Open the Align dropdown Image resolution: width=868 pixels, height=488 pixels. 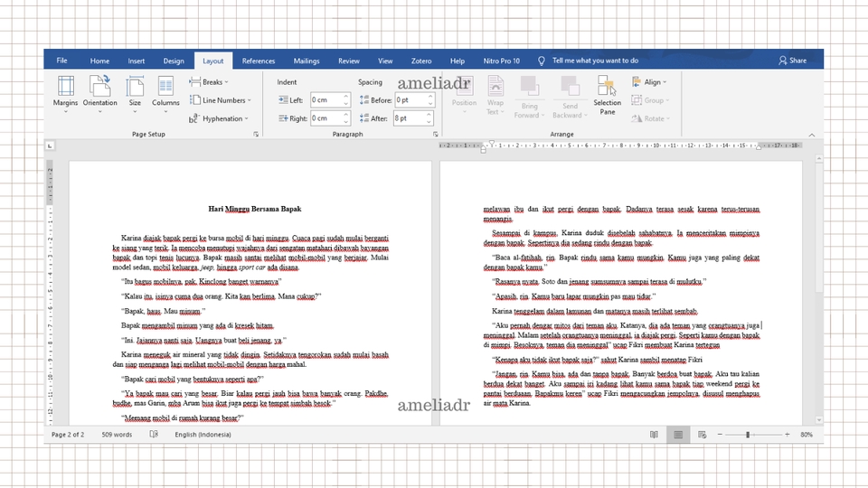pyautogui.click(x=649, y=82)
